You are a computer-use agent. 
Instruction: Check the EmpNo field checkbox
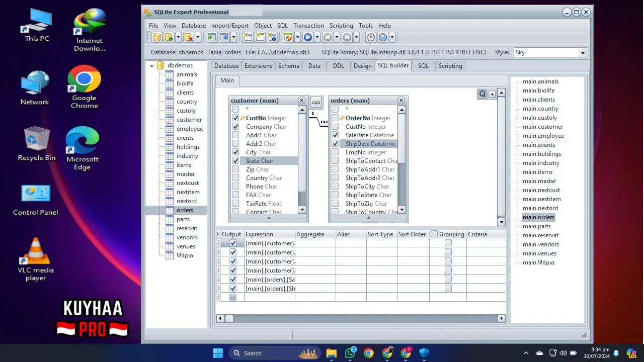coord(335,152)
